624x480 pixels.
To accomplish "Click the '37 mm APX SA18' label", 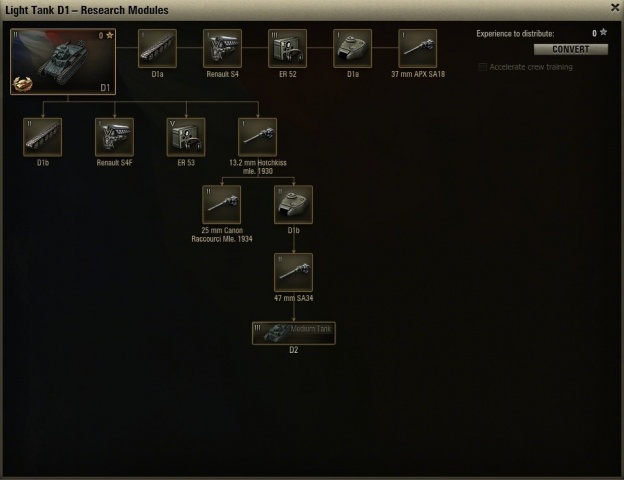I will (418, 74).
